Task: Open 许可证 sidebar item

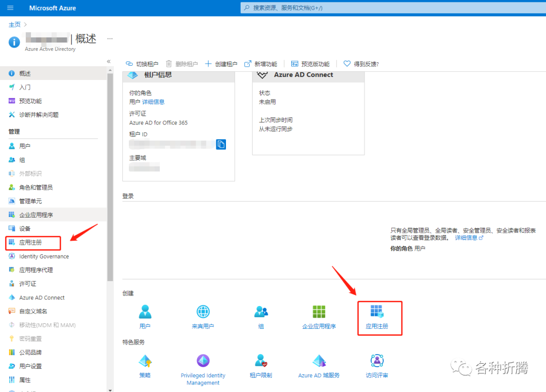Action: pyautogui.click(x=53, y=284)
